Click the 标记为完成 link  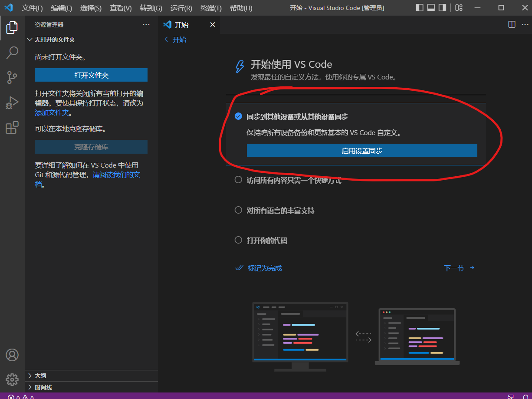pos(259,268)
